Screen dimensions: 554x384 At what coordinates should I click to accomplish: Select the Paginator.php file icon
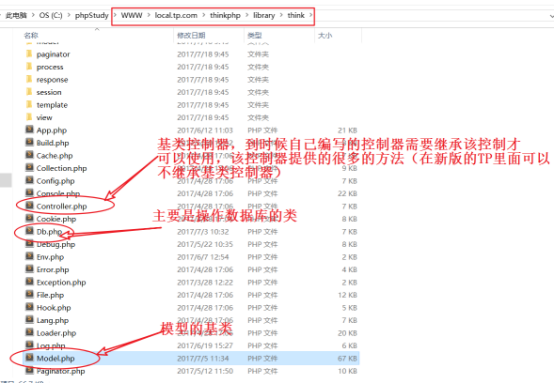pos(30,371)
